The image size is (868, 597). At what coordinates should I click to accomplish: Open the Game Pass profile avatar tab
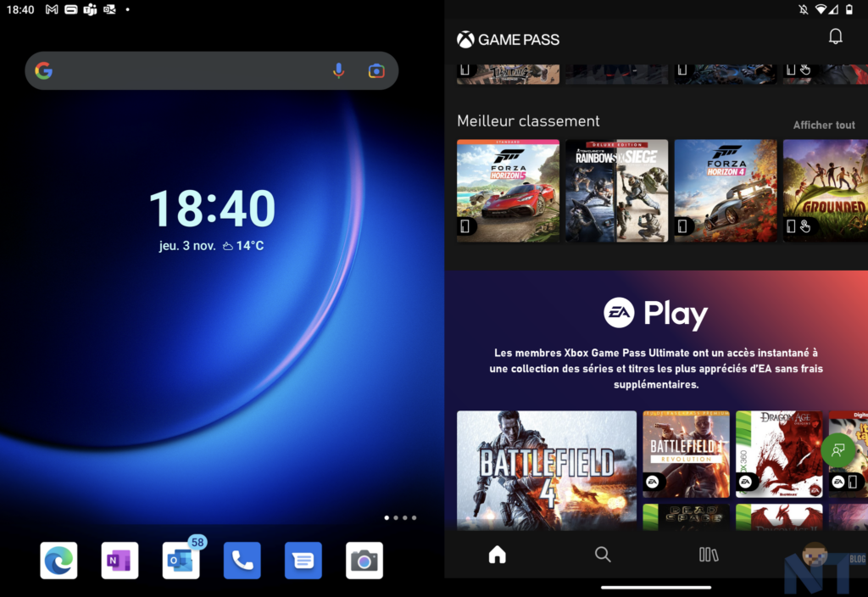[815, 555]
